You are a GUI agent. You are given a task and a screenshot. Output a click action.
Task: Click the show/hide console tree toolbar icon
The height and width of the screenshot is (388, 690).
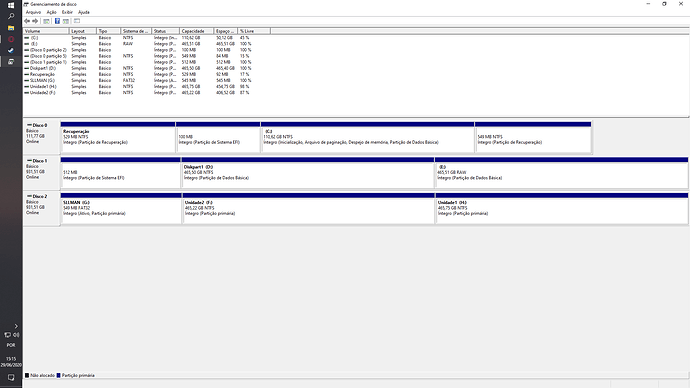46,21
